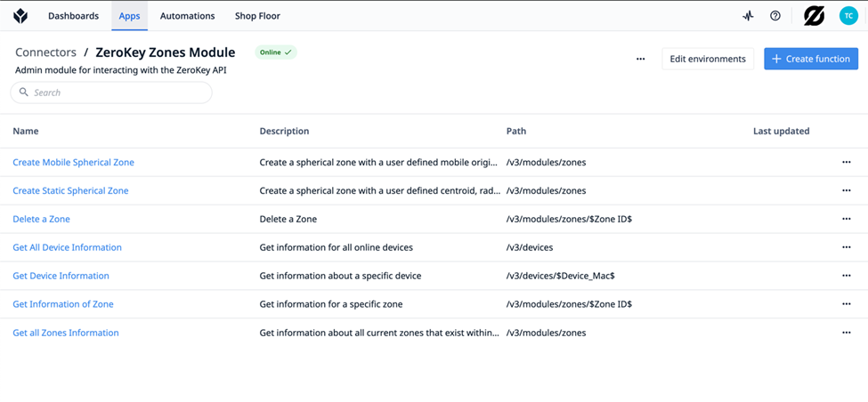This screenshot has width=868, height=402.
Task: Open the TC user avatar menu
Action: (848, 16)
